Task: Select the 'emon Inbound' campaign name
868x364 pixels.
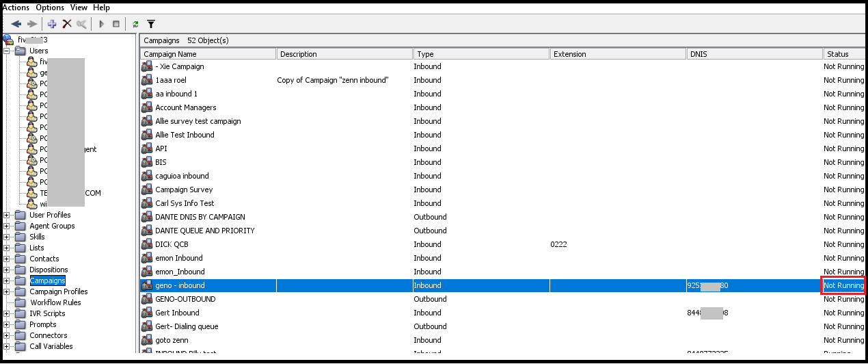Action: [x=179, y=258]
